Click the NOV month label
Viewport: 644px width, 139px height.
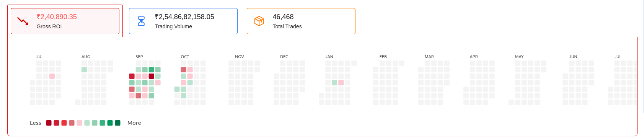click(x=240, y=57)
